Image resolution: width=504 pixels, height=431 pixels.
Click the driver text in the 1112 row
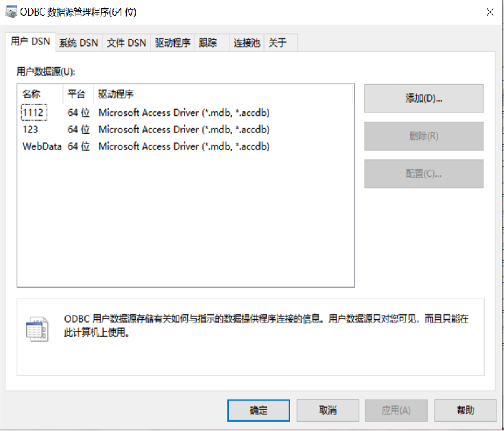pos(184,113)
